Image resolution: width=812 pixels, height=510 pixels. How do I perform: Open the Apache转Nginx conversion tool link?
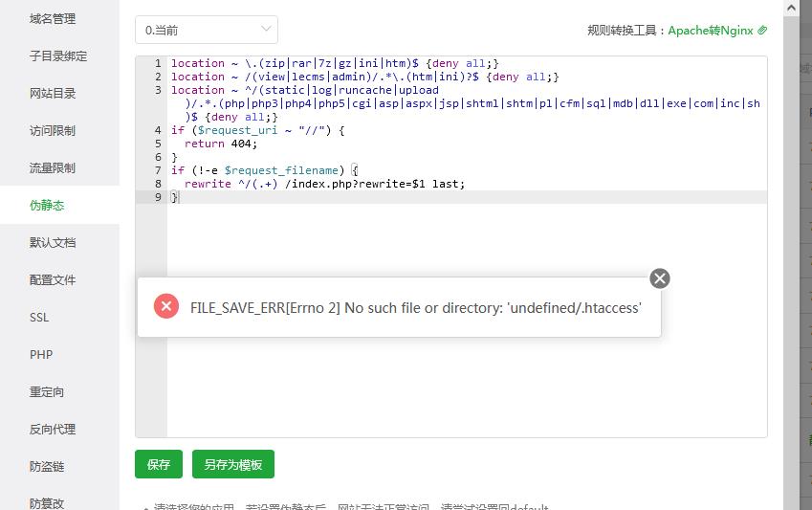[x=711, y=31]
